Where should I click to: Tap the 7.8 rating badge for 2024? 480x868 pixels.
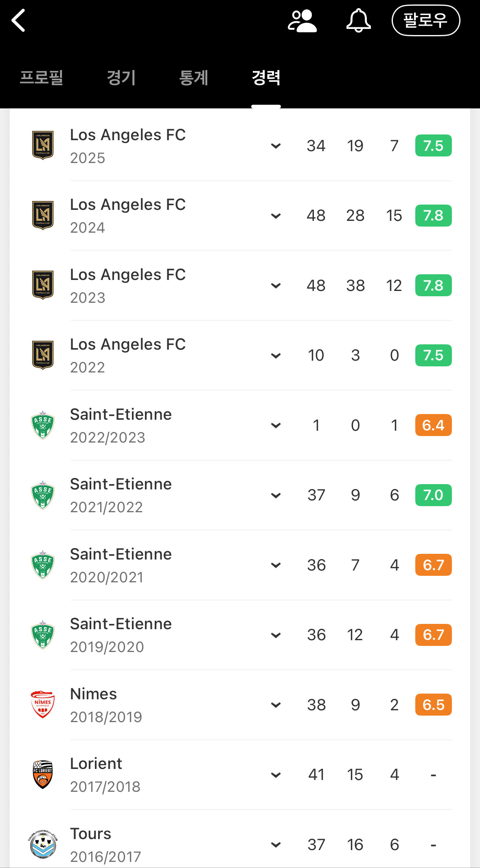click(433, 216)
